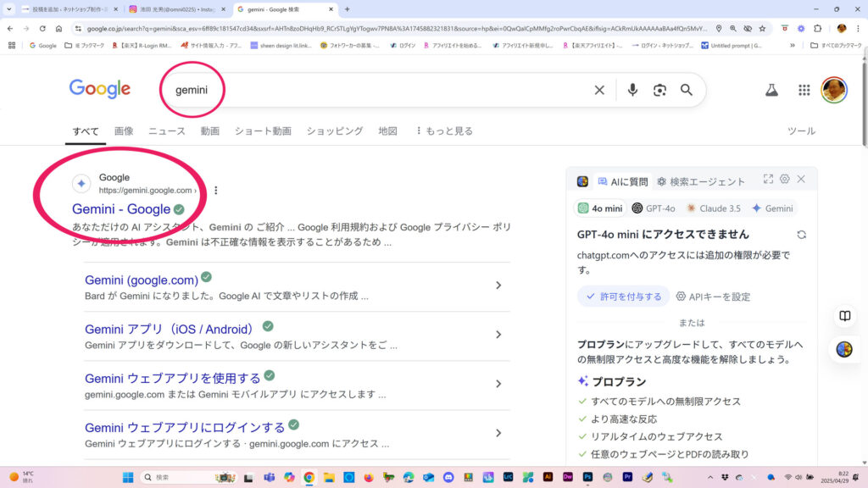Open Search Labs flask icon
This screenshot has height=488, width=868.
(x=771, y=90)
